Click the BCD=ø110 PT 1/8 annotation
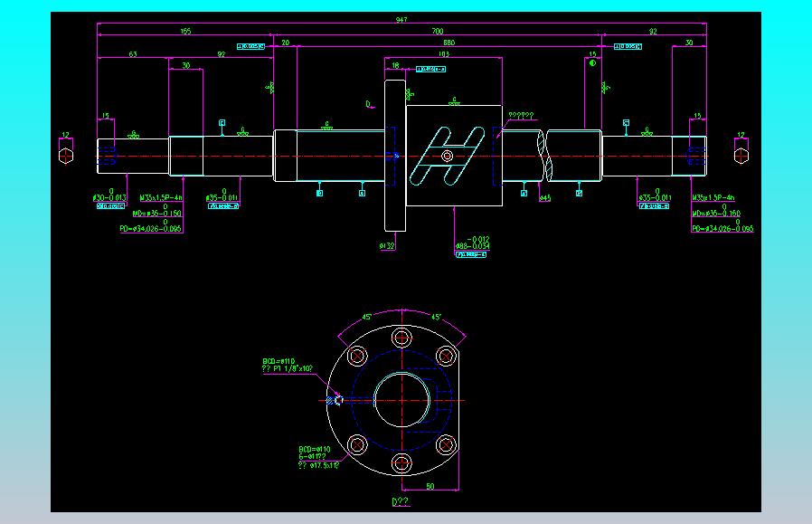This screenshot has width=812, height=524. tap(288, 365)
